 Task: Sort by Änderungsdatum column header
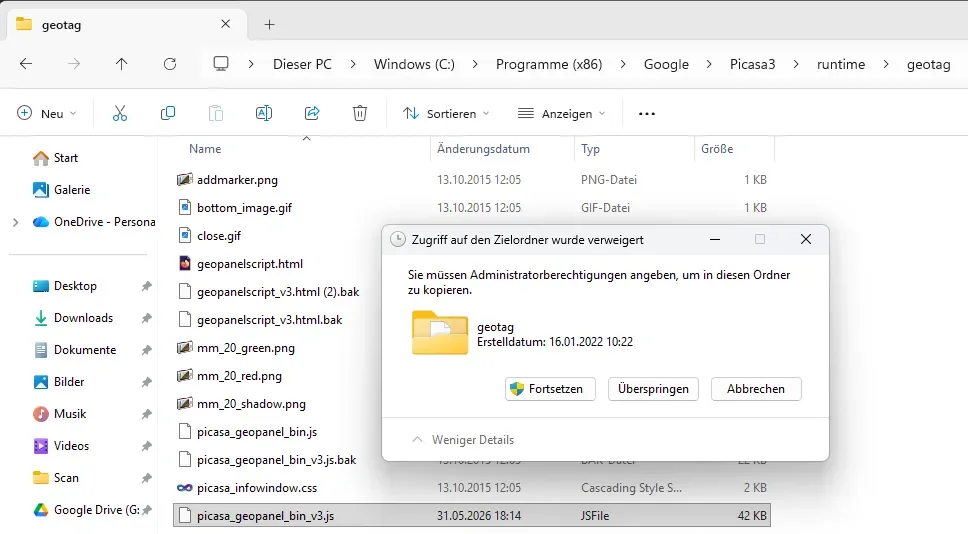coord(483,149)
